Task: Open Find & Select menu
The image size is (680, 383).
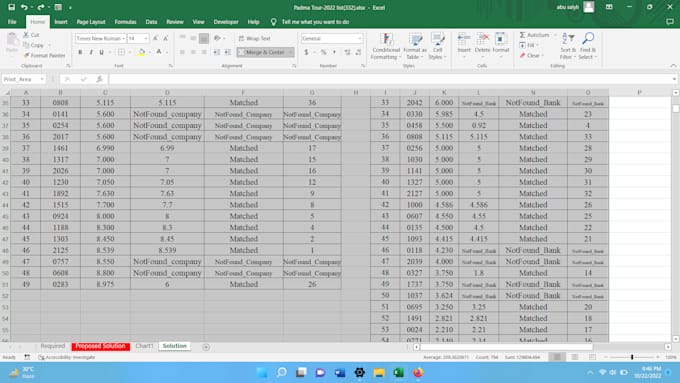Action: [588, 46]
